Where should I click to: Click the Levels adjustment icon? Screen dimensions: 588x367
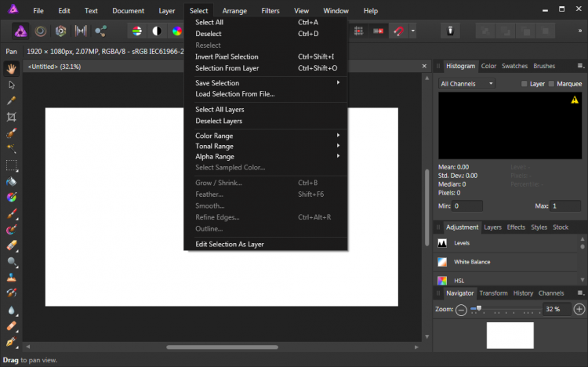click(x=444, y=243)
